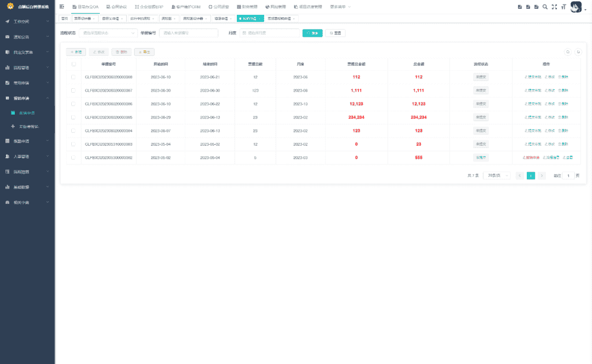Click the 单据编号 input field
The height and width of the screenshot is (364, 592).
(x=188, y=33)
